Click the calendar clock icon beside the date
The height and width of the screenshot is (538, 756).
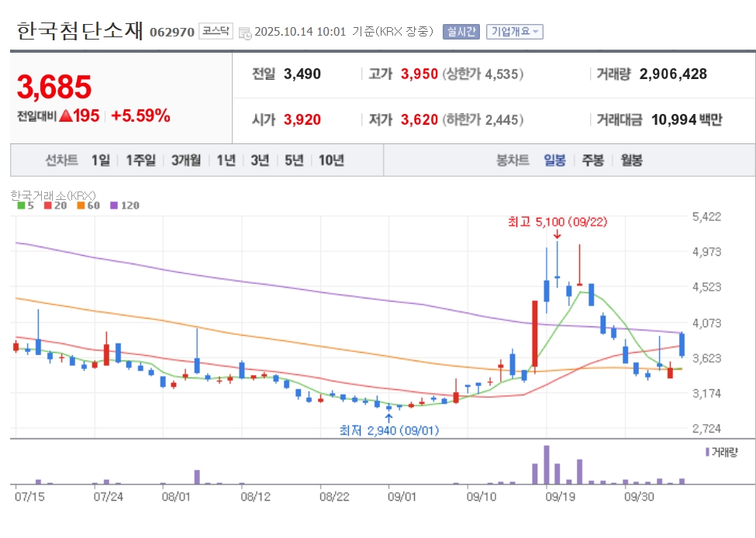245,33
